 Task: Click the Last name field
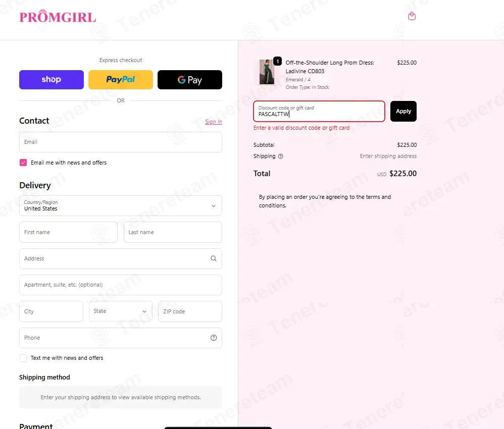click(173, 232)
